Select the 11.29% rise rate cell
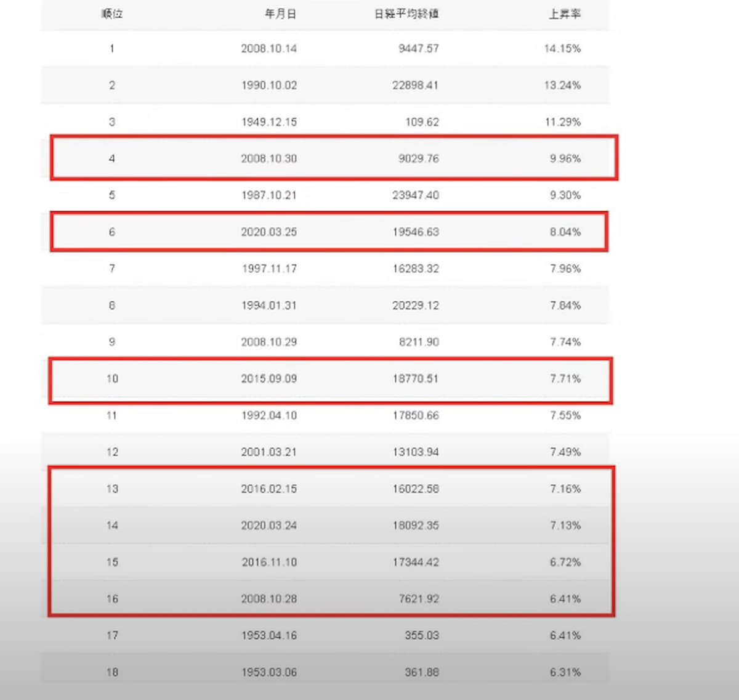 (x=562, y=122)
